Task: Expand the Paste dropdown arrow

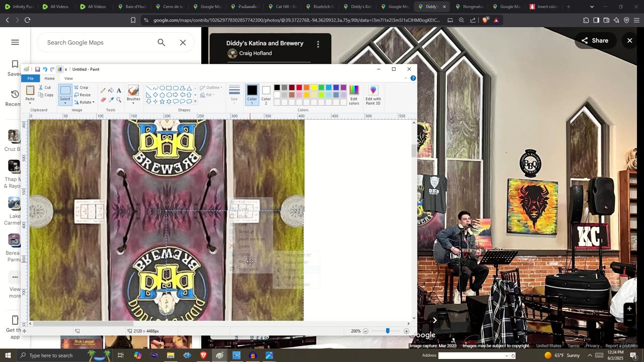Action: coord(30,103)
